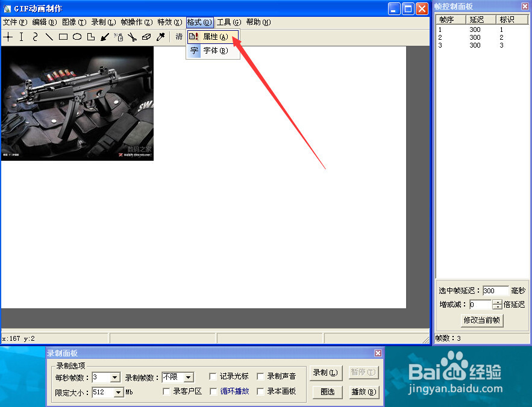Maximize the GIF动画制作 window
This screenshot has height=407, width=532.
coord(408,9)
